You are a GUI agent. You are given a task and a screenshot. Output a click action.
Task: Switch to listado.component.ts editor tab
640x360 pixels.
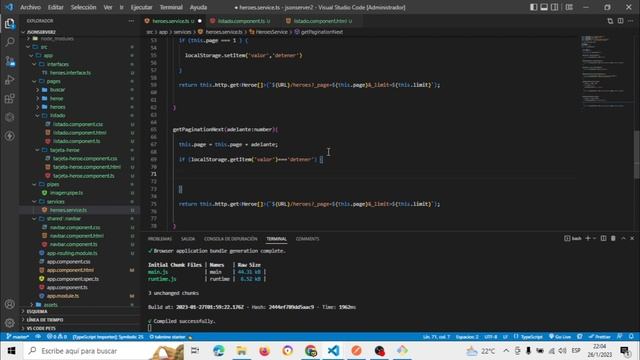coord(241,21)
